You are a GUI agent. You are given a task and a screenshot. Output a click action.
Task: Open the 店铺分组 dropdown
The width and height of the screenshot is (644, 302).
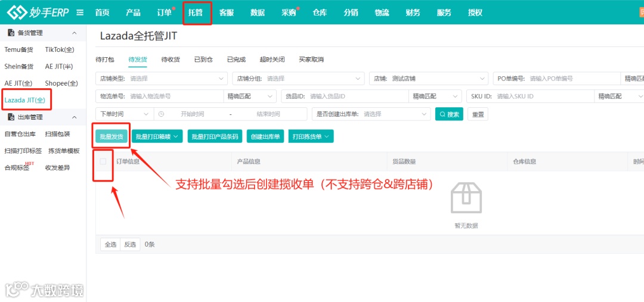coord(298,79)
